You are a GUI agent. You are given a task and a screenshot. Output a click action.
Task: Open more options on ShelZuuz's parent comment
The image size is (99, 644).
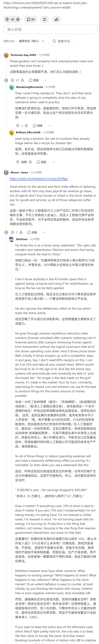coord(44,232)
